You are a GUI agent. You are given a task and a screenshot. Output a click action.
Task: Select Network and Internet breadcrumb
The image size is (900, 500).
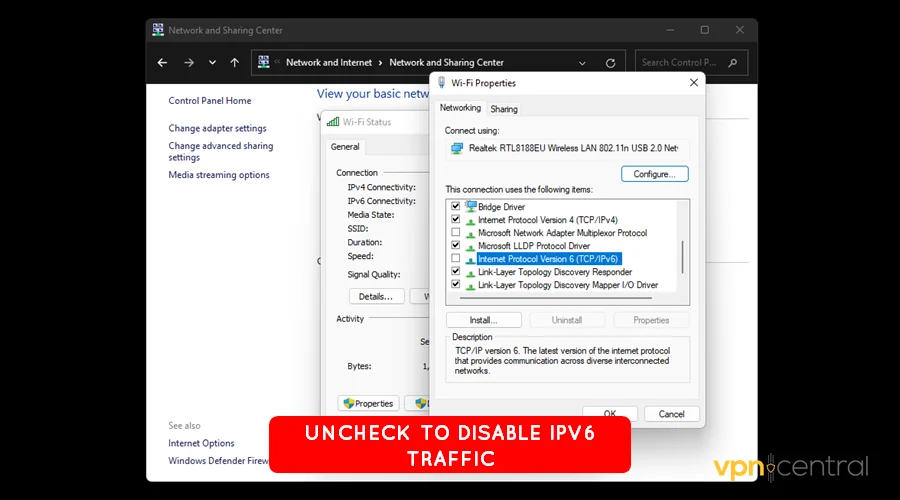tap(329, 63)
